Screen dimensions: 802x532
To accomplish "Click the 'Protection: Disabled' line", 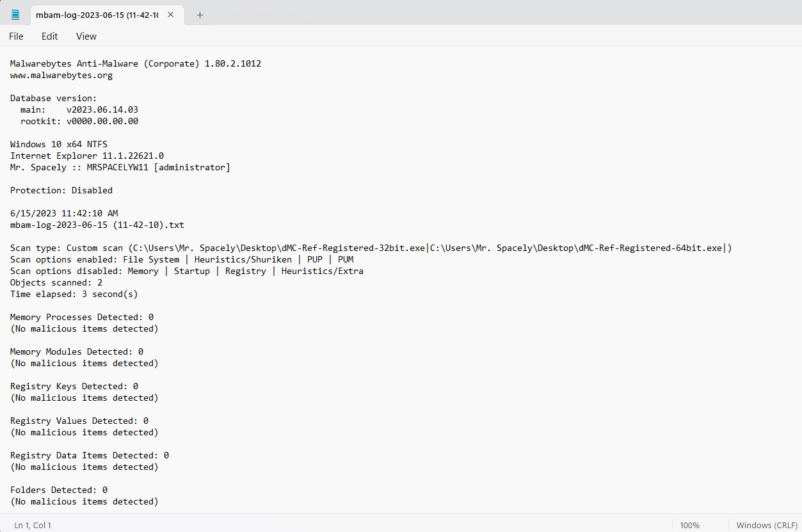I will 61,191.
